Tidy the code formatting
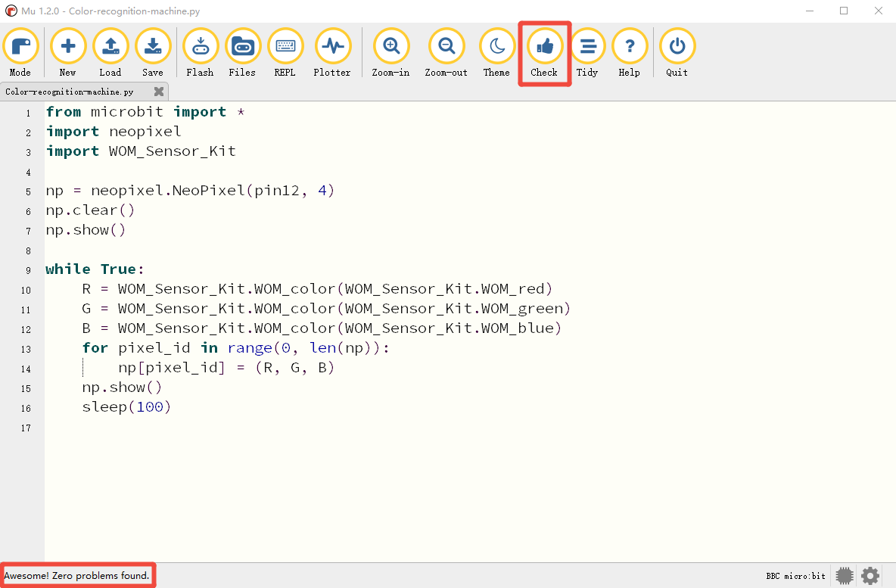The width and height of the screenshot is (896, 588). tap(586, 52)
